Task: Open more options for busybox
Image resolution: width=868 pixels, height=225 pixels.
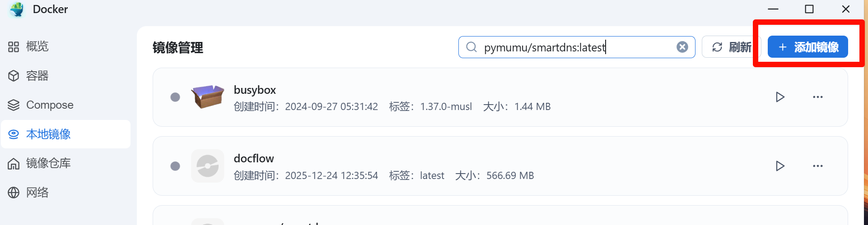Action: point(817,97)
